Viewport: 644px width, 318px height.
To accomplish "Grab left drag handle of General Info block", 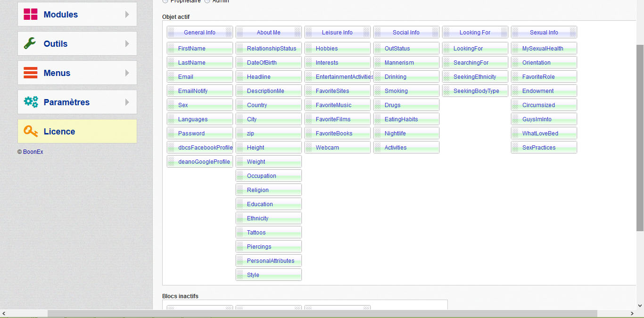I will tap(171, 33).
